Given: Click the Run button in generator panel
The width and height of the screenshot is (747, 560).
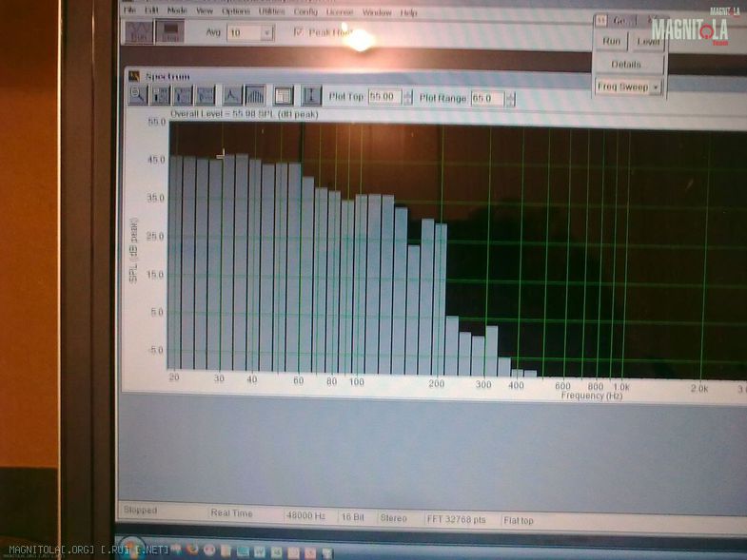Looking at the screenshot, I should click(x=611, y=42).
